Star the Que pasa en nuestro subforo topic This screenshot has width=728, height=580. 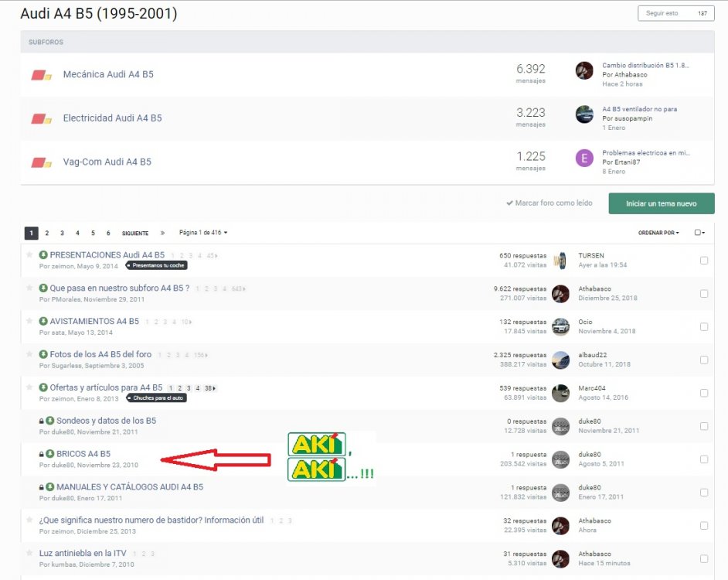click(x=29, y=288)
